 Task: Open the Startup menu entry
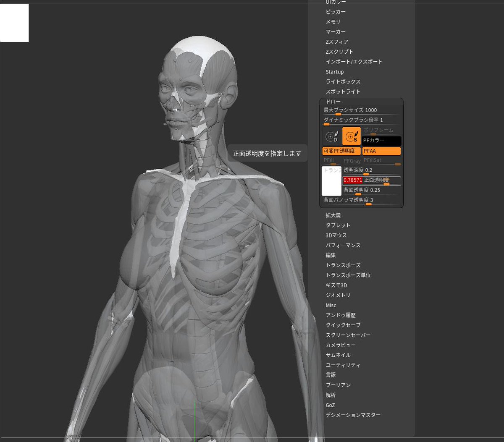click(x=335, y=71)
